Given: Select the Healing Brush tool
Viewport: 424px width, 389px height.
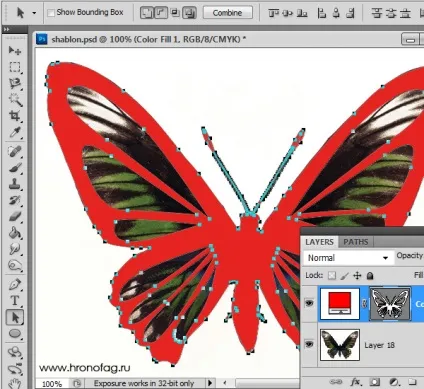Looking at the screenshot, I should (14, 152).
